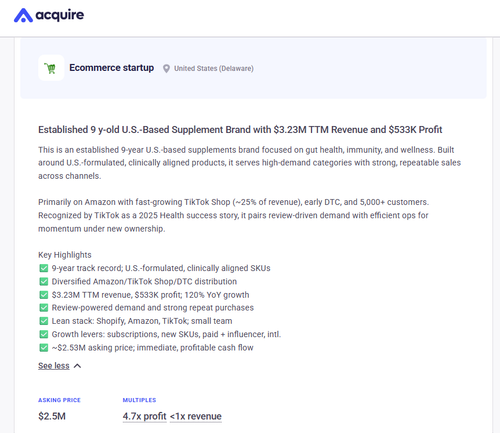Click the MULTIPLES label
The width and height of the screenshot is (500, 433).
(139, 400)
